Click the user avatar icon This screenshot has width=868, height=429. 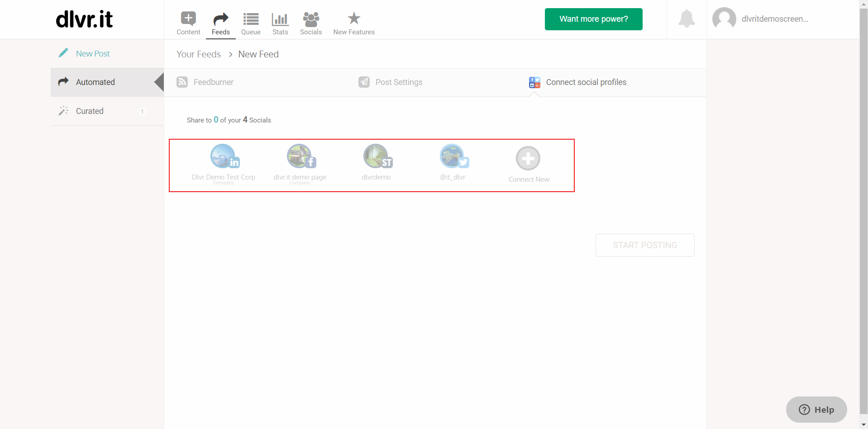[x=724, y=19]
